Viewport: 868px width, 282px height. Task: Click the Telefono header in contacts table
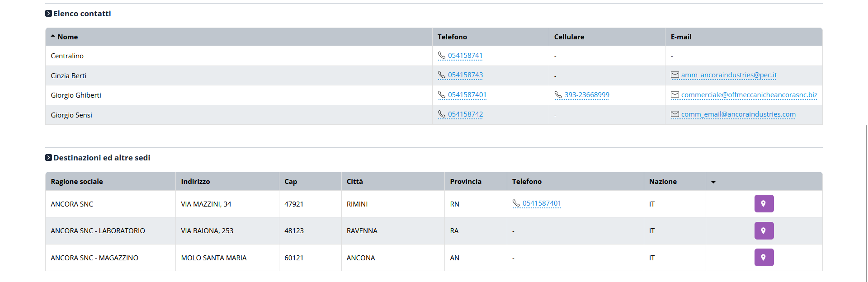(452, 37)
